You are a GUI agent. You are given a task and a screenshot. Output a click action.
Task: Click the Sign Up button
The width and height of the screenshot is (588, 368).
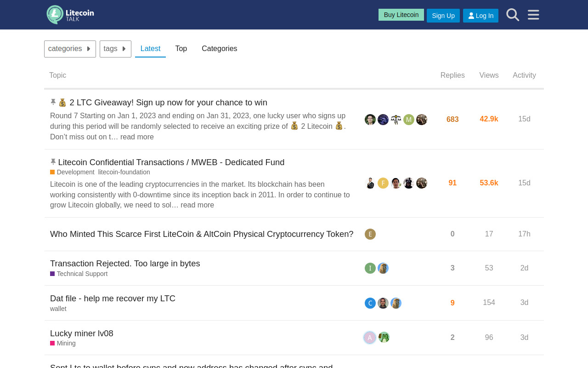pos(443,16)
